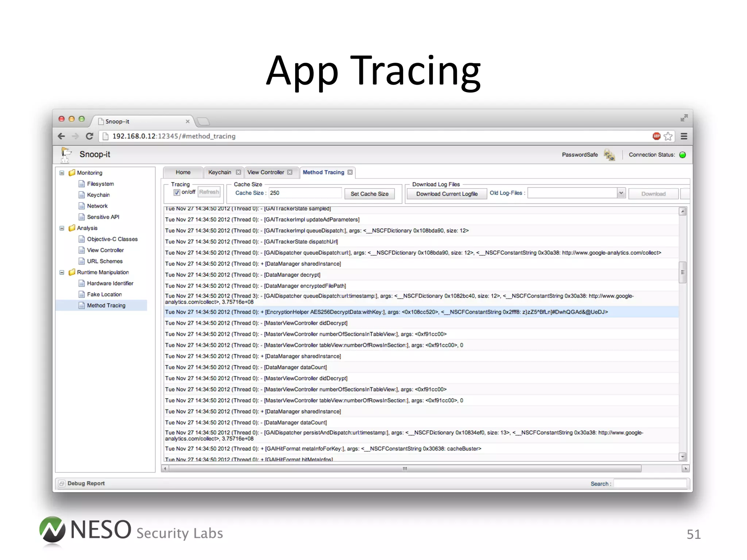This screenshot has height=560, width=747.
Task: Click the green Connection Status indicator
Action: tap(683, 155)
